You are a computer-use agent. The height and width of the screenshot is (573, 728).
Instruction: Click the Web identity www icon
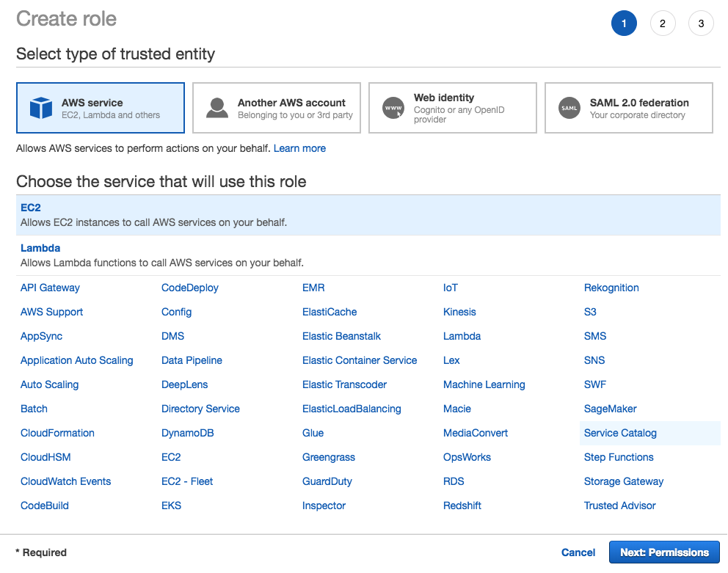click(x=393, y=108)
